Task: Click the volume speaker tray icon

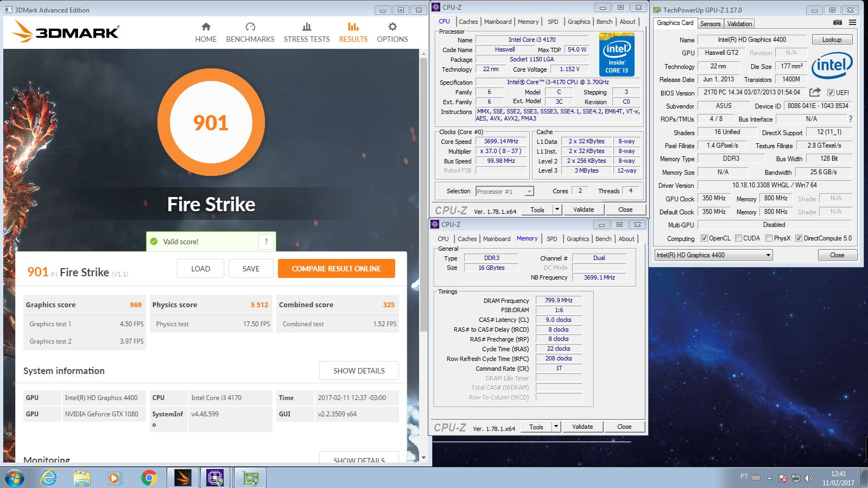Action: 809,478
